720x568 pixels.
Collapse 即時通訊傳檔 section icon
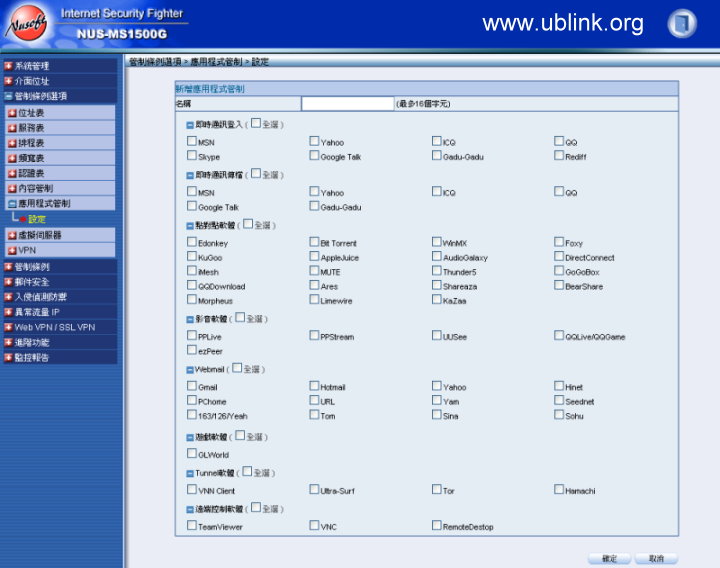point(190,175)
